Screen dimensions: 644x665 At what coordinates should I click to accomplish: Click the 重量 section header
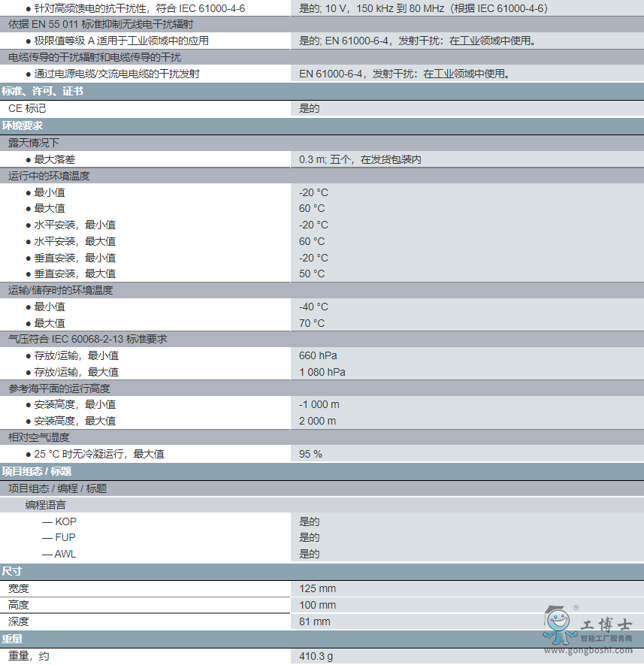tap(12, 639)
